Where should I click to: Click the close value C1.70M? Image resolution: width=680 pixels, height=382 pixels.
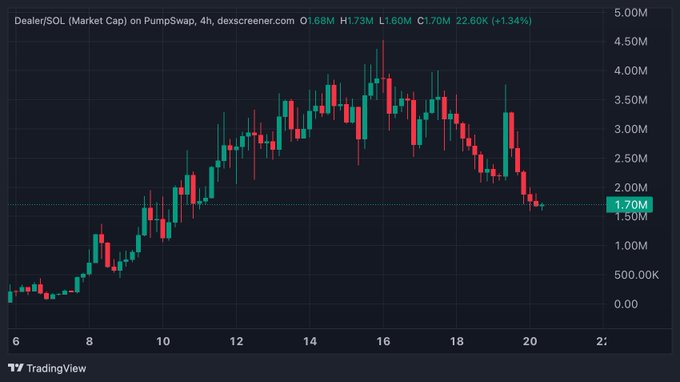[x=434, y=21]
